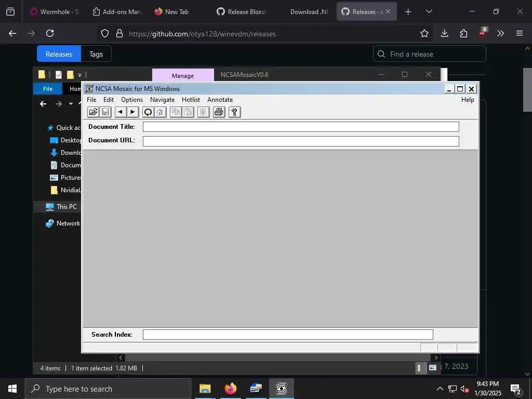Reload the page with Mosaic's circular arrow icon

(148, 112)
